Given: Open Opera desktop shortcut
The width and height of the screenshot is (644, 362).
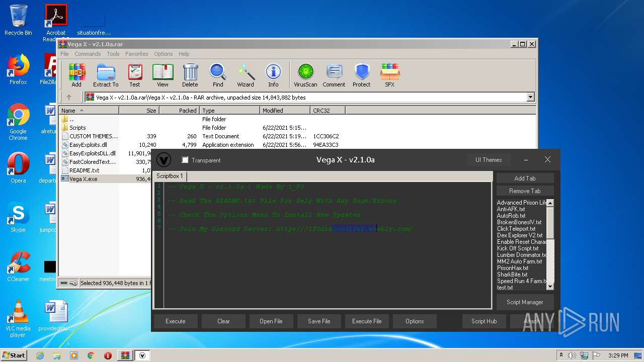Looking at the screenshot, I should pyautogui.click(x=18, y=167).
